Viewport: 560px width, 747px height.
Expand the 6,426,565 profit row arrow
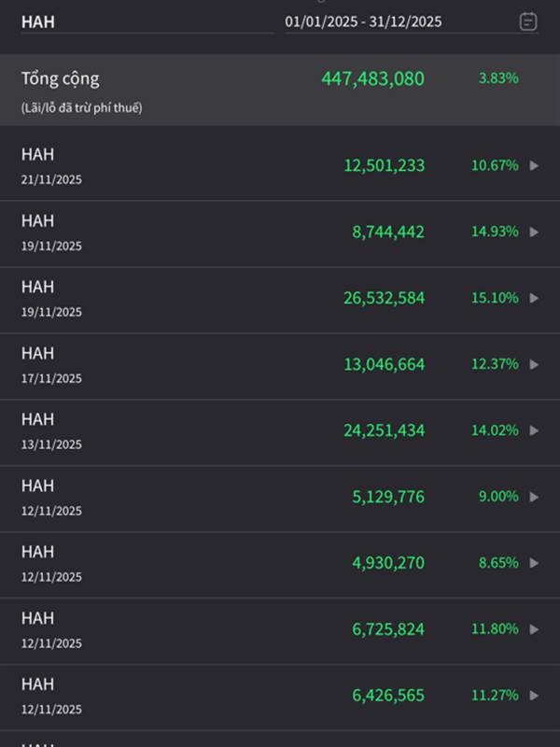(534, 696)
